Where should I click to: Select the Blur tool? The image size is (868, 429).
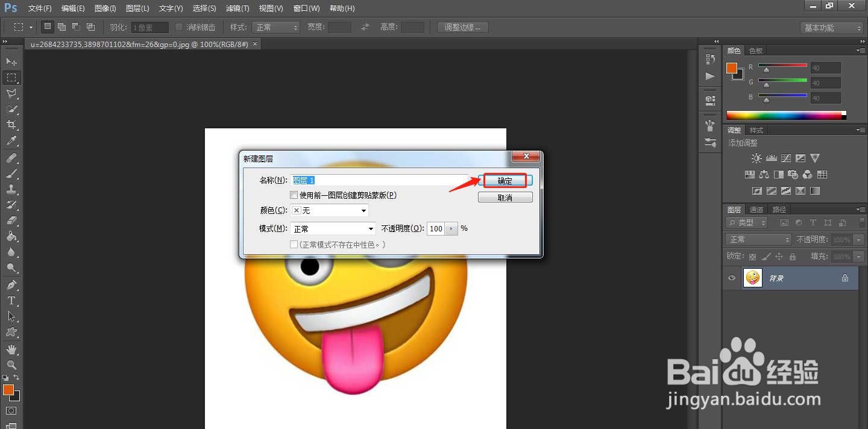[x=11, y=252]
